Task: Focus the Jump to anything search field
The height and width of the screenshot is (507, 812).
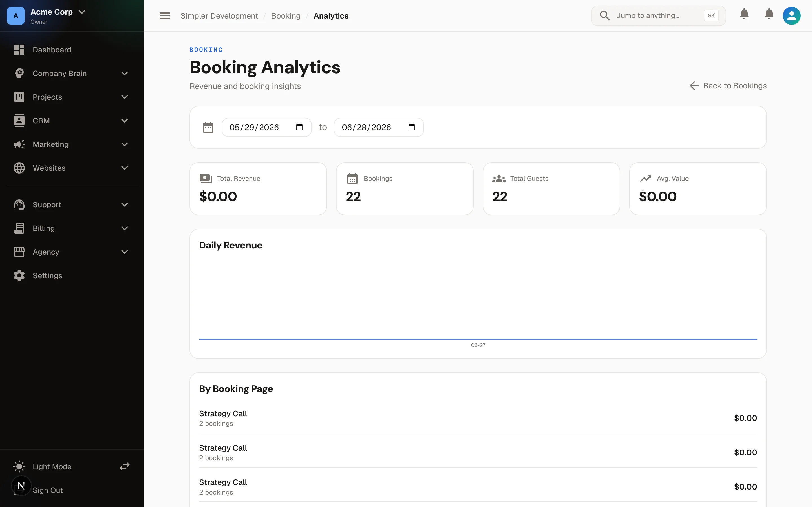Action: pos(658,15)
